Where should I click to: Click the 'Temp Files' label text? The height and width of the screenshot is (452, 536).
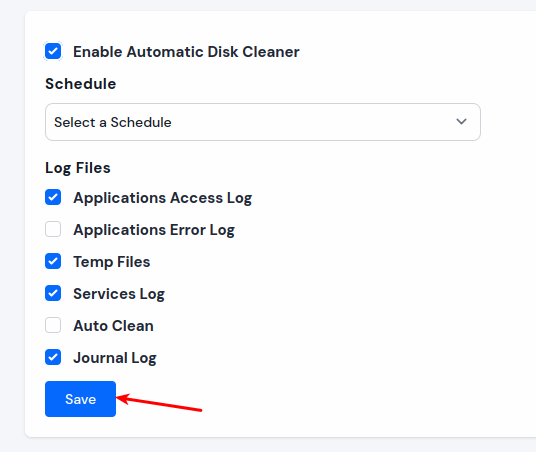(112, 262)
